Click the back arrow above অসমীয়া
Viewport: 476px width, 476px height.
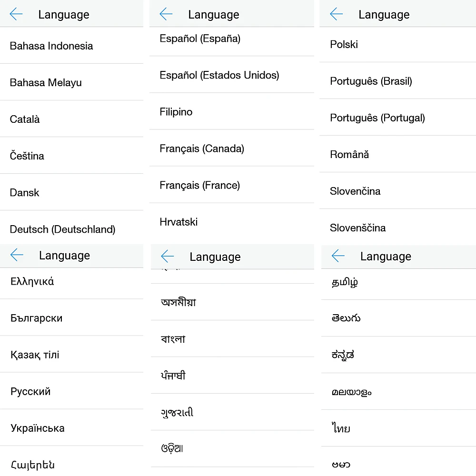tap(168, 257)
